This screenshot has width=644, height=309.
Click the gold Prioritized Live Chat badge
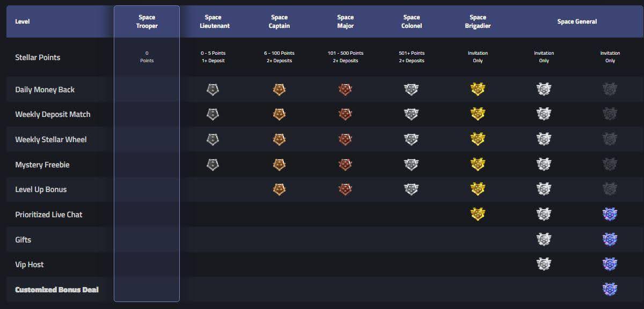(478, 215)
